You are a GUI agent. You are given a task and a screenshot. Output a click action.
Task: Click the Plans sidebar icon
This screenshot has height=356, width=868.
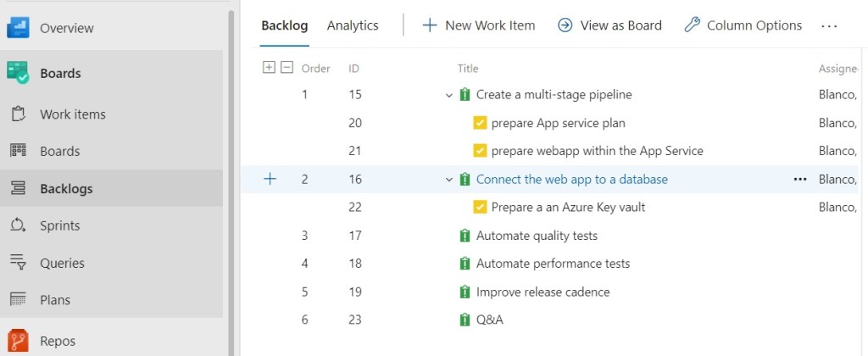(x=19, y=300)
